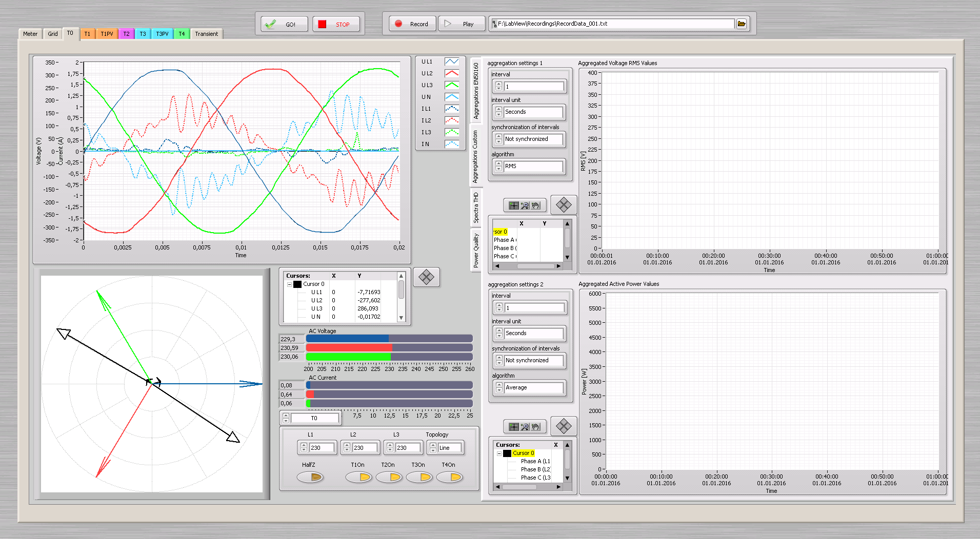Open the T0 selector ring below current bars
980x539 pixels.
coord(314,418)
